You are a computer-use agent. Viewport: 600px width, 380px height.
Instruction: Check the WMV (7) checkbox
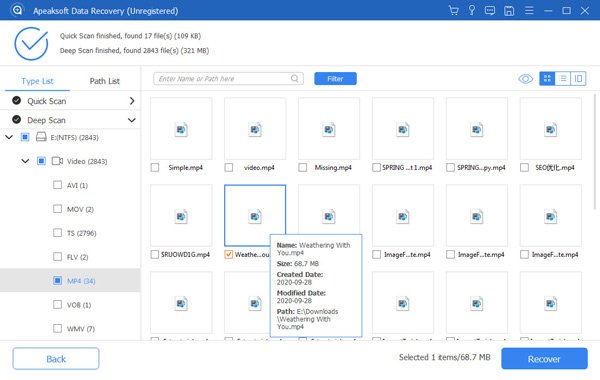pyautogui.click(x=57, y=328)
